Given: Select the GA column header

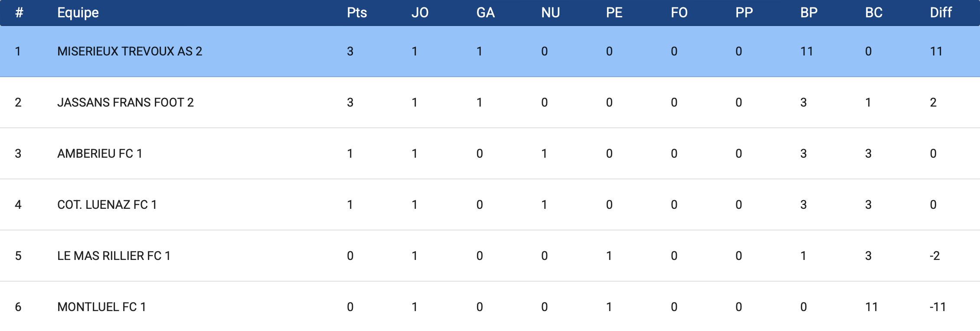Looking at the screenshot, I should tap(485, 13).
